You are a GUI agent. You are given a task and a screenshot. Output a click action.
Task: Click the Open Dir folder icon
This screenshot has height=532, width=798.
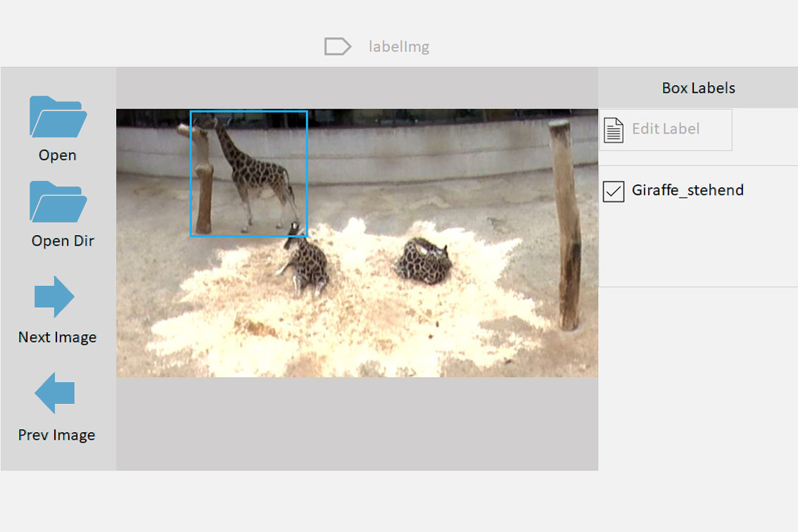click(58, 202)
